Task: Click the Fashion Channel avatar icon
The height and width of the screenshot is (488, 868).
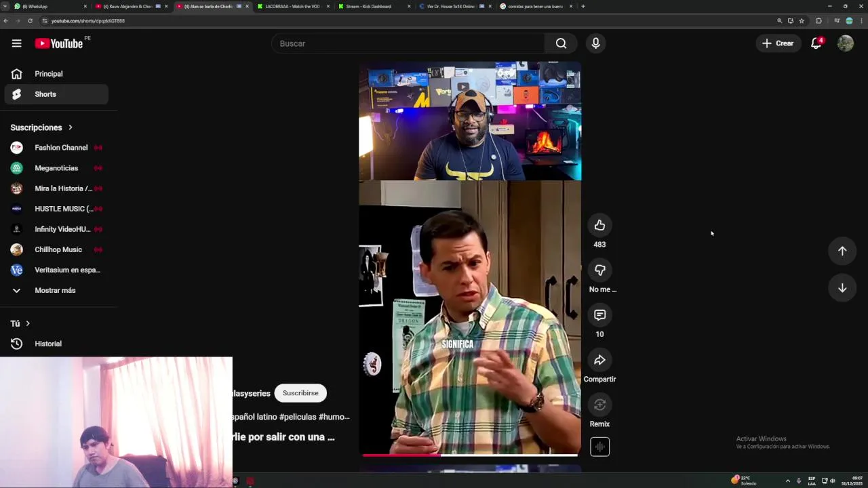Action: pyautogui.click(x=17, y=148)
